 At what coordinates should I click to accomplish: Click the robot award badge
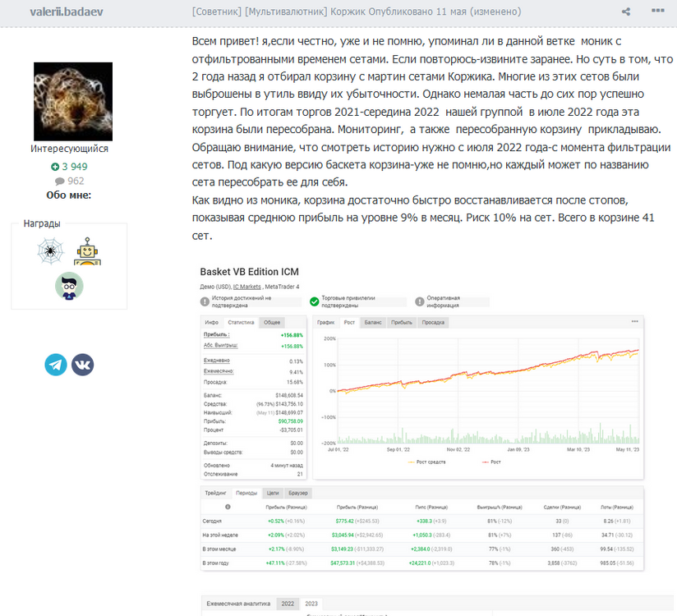coord(87,251)
